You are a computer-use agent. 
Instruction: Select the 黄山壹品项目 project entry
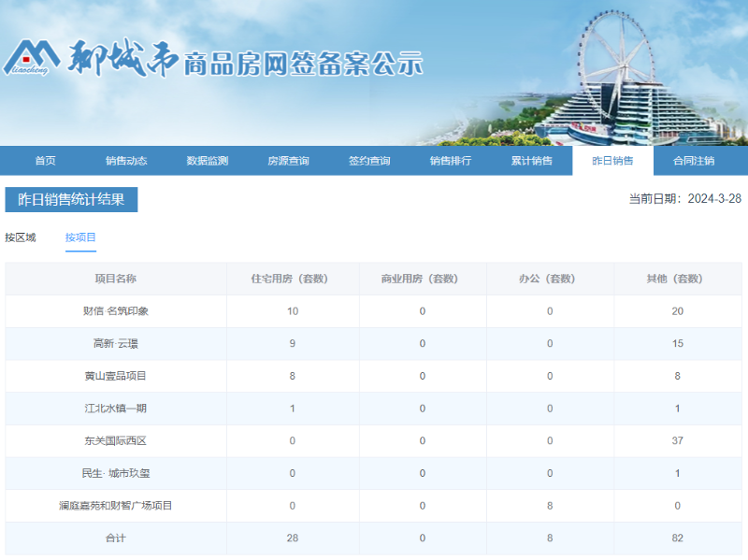[x=116, y=376]
